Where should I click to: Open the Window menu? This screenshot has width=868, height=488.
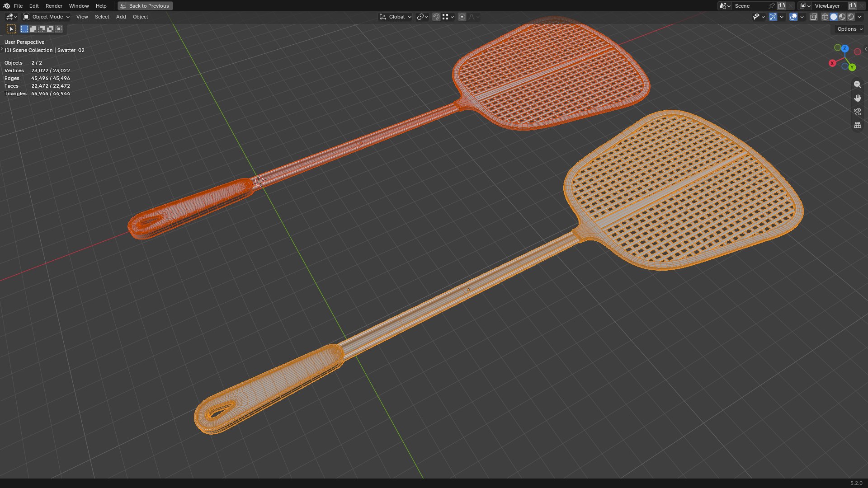click(79, 6)
